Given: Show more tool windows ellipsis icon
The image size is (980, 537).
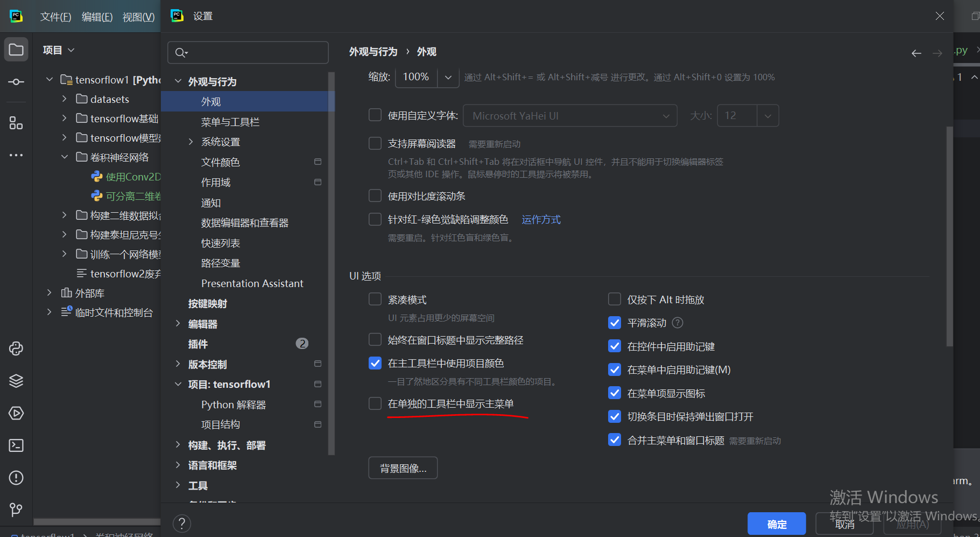Looking at the screenshot, I should click(16, 155).
